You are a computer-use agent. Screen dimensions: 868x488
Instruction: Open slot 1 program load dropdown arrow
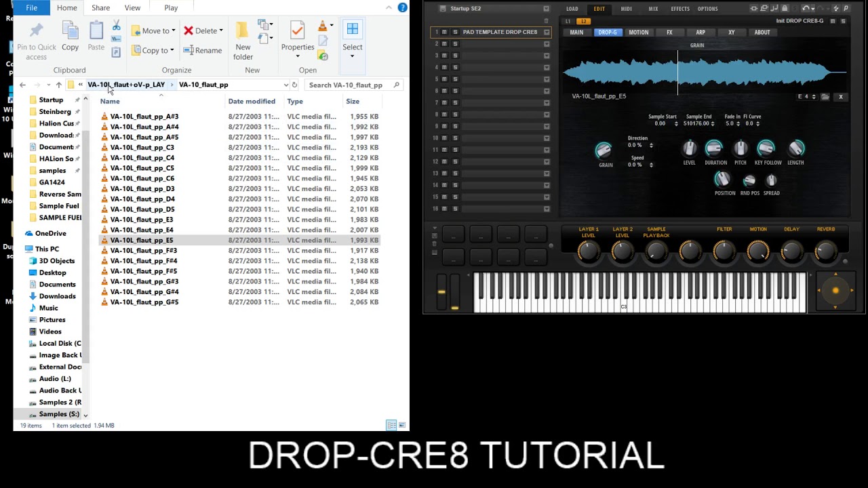547,32
